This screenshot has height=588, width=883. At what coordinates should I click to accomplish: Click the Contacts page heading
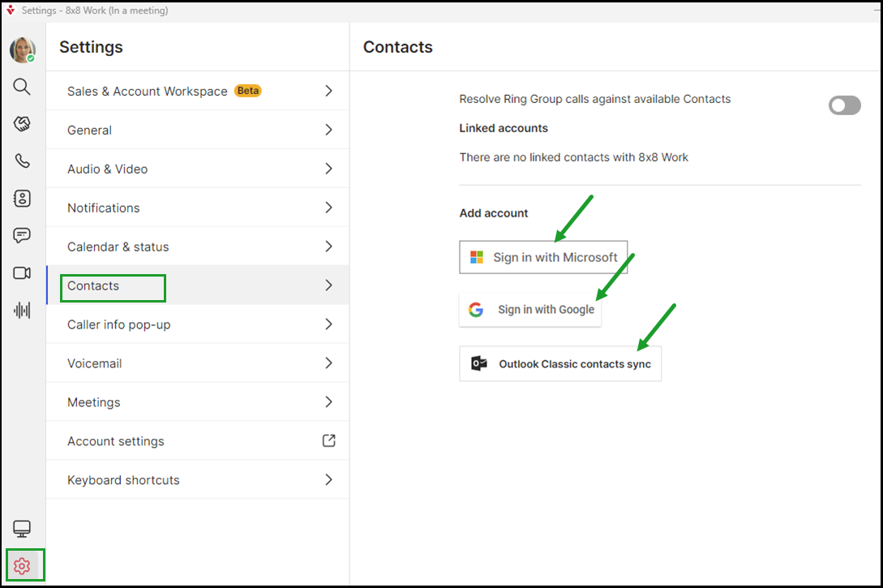pos(398,47)
